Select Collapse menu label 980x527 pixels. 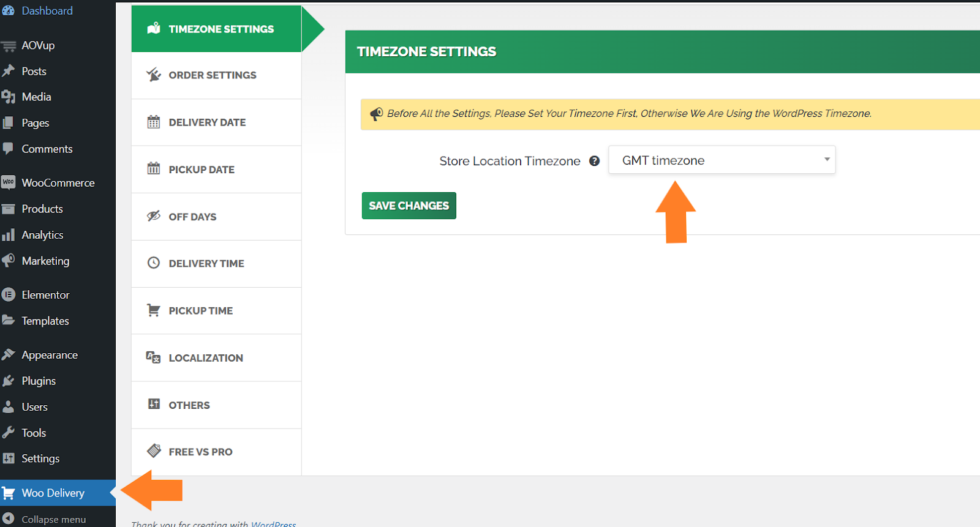tap(54, 519)
